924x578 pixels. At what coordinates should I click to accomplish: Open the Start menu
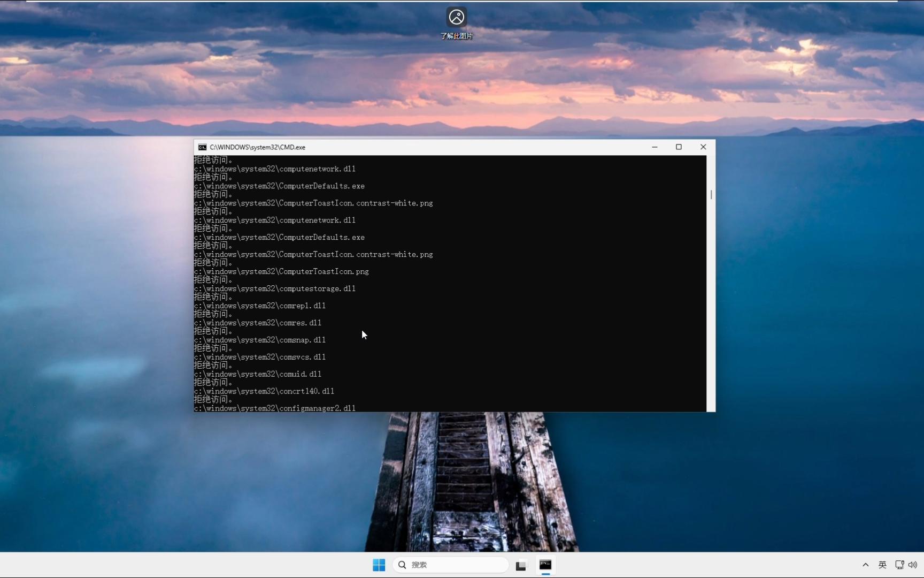[x=379, y=565]
